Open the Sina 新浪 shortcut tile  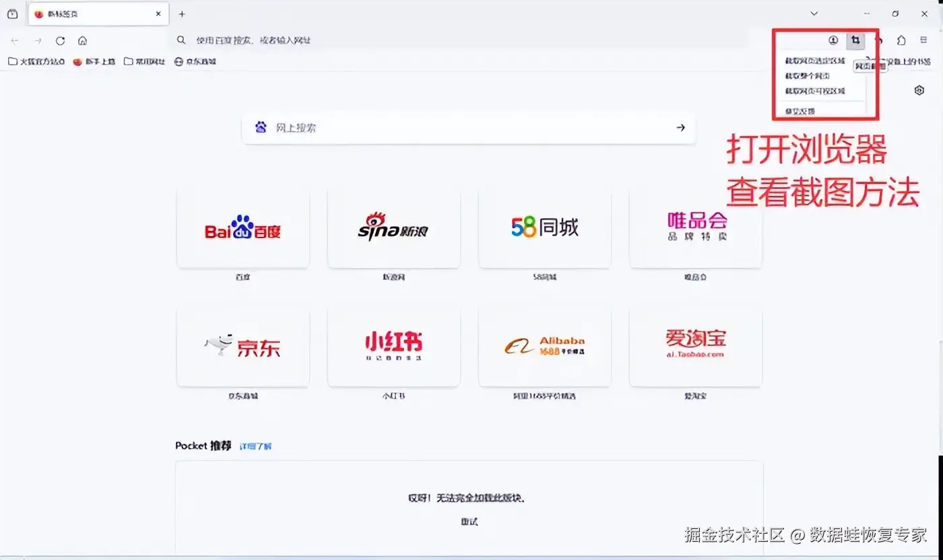(394, 229)
